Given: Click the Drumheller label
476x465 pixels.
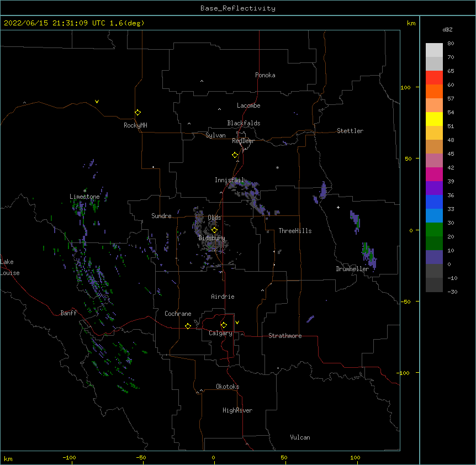Looking at the screenshot, I should point(352,269).
